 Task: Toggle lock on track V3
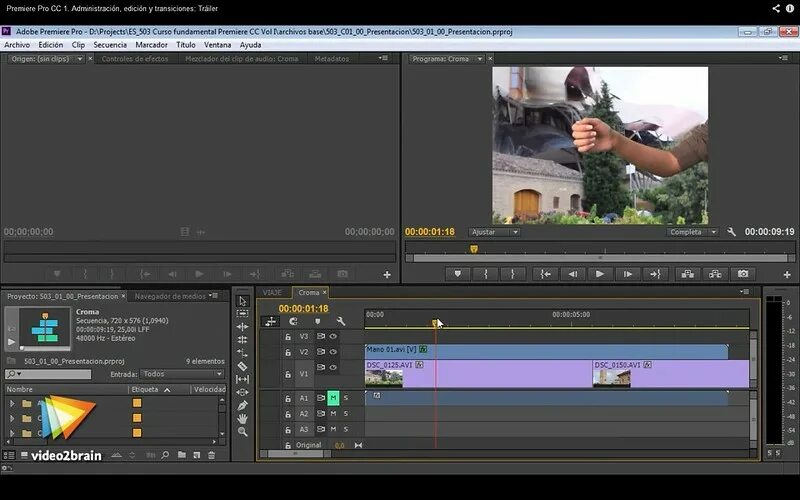(x=288, y=337)
